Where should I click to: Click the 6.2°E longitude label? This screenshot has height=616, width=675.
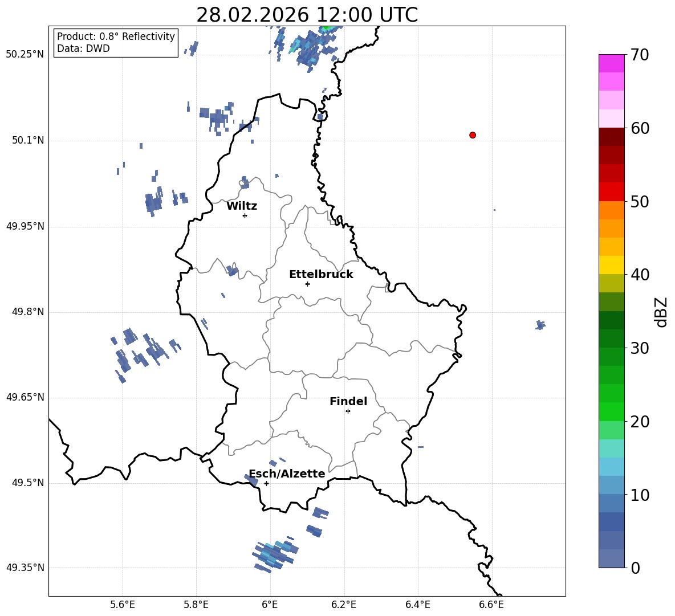click(x=344, y=605)
